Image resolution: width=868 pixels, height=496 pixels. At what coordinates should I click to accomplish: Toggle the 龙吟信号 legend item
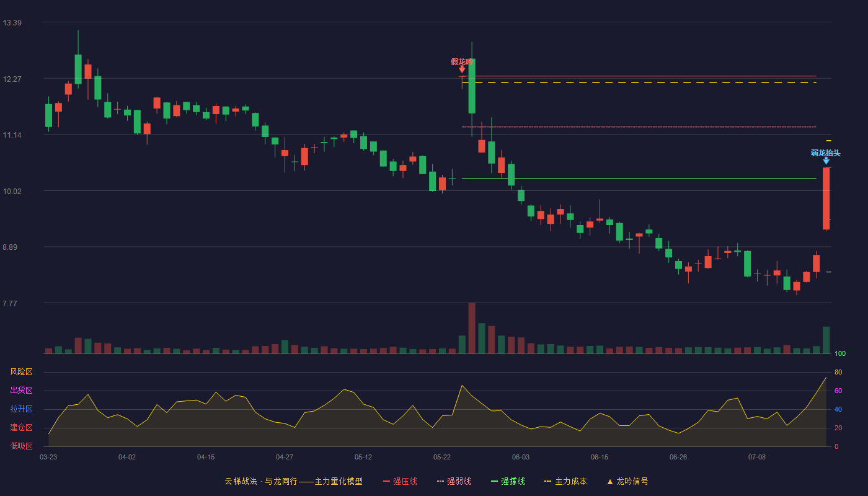point(627,481)
